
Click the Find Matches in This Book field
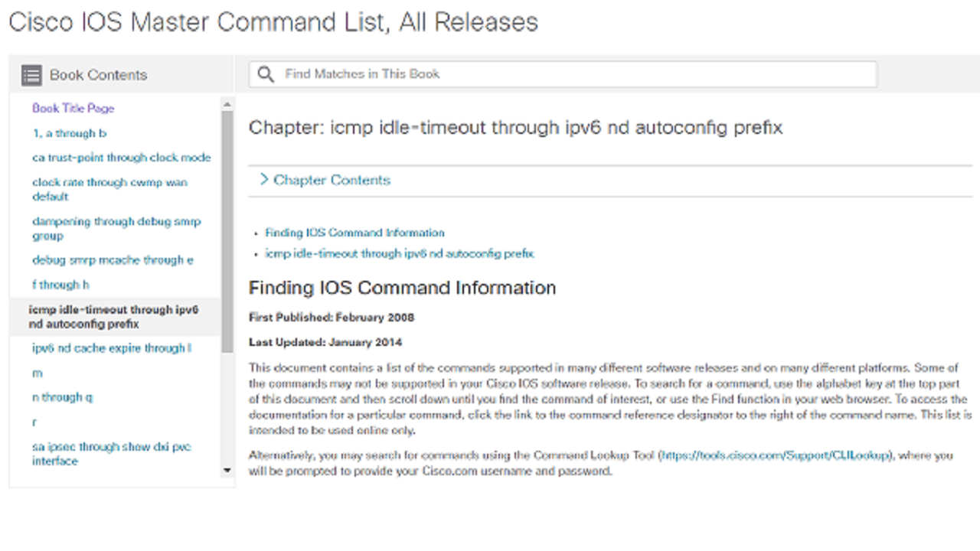[x=563, y=74]
